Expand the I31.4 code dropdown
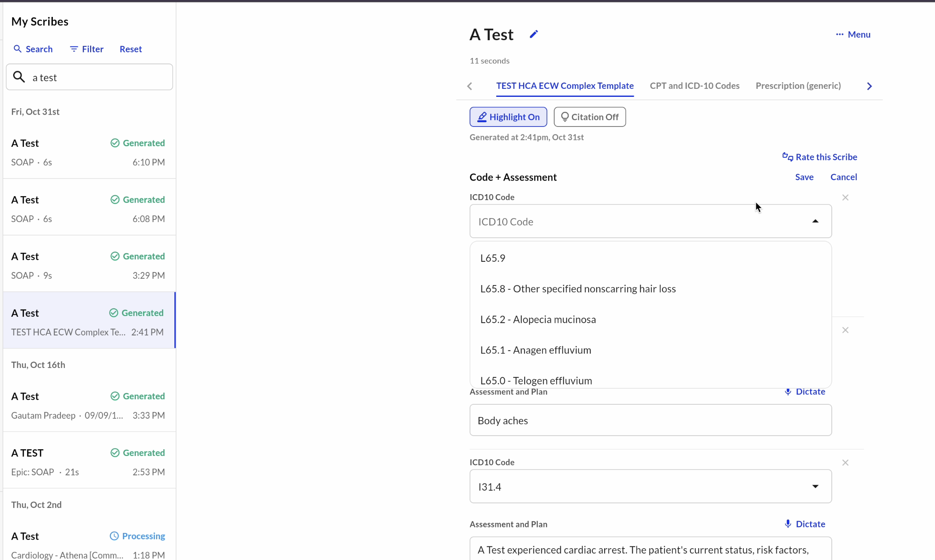 [815, 486]
